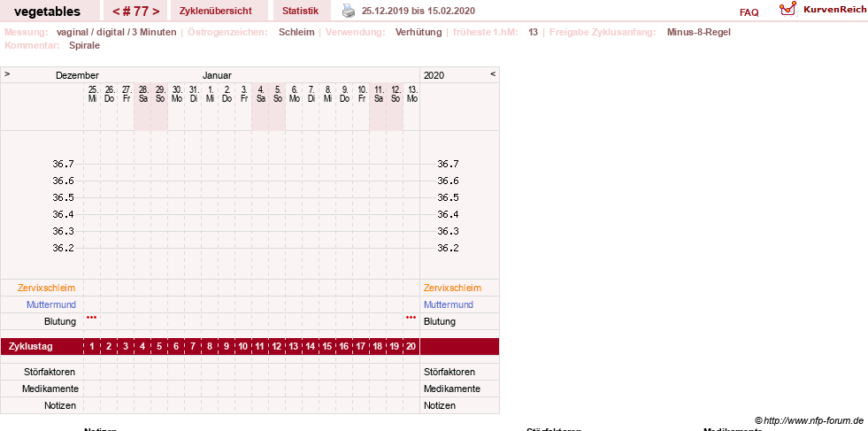This screenshot has height=431, width=868.
Task: Select cycle day 1 in Zyklustag row
Action: (92, 347)
